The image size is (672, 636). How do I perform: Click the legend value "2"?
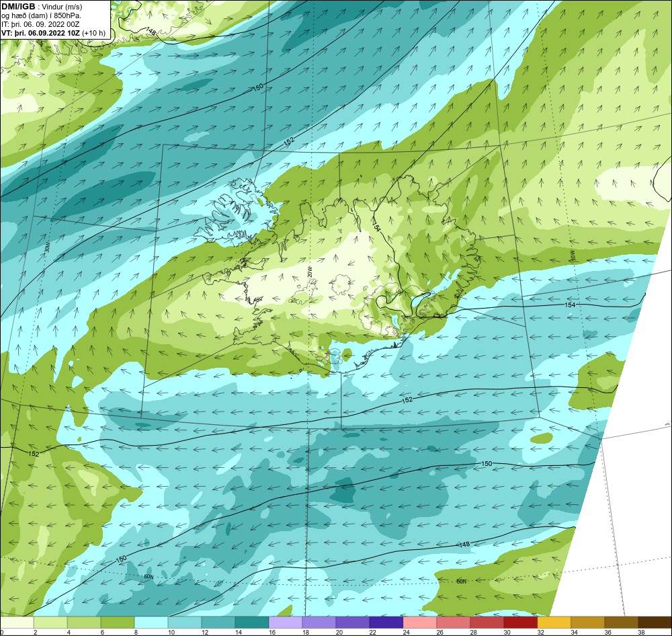[x=35, y=632]
